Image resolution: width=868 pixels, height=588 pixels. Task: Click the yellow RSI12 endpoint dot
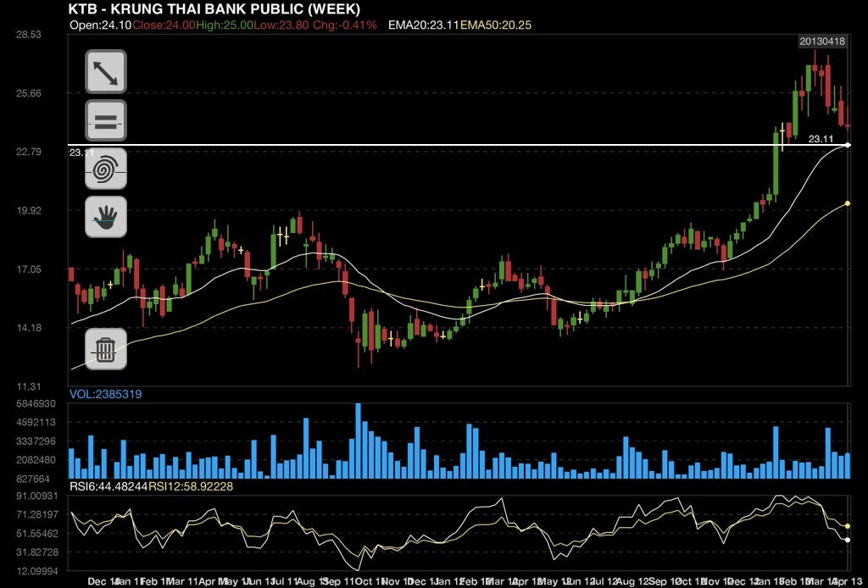(848, 526)
